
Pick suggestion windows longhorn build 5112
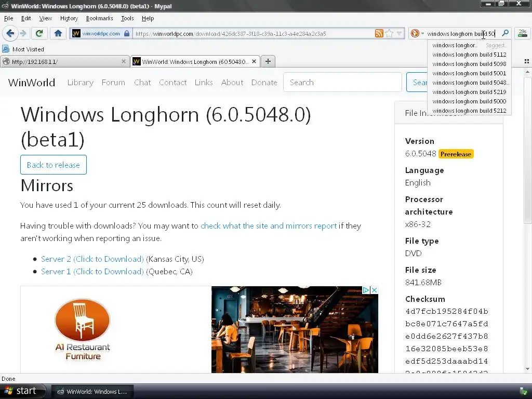pyautogui.click(x=469, y=55)
